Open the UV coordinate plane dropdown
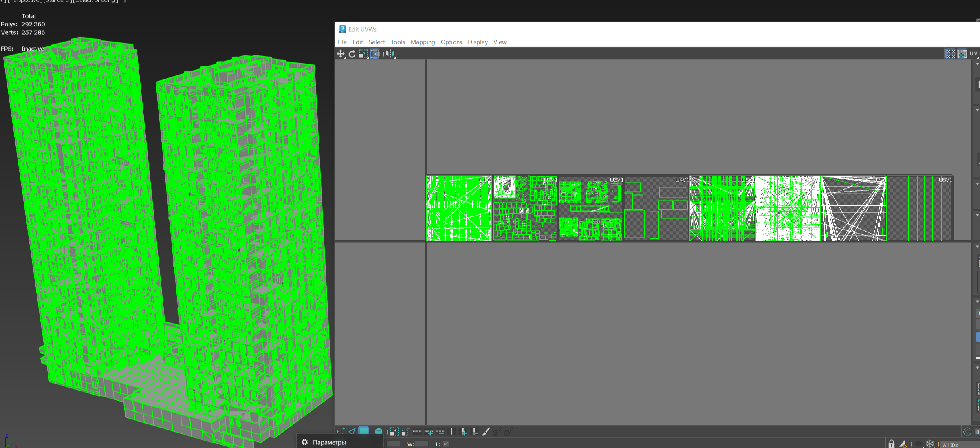 tap(974, 54)
